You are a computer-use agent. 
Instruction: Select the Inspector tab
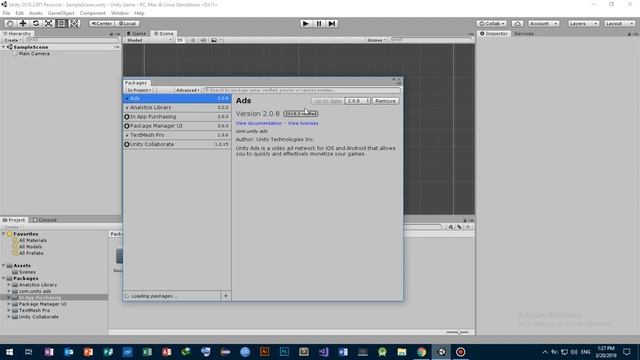click(494, 33)
